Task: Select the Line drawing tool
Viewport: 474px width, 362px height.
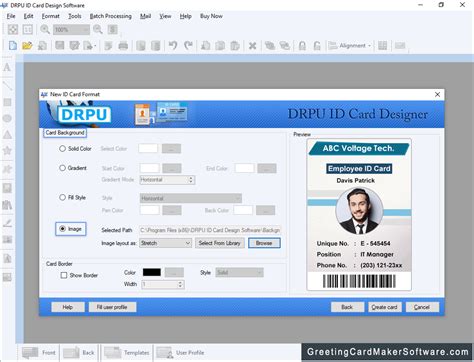Action: tap(7, 85)
